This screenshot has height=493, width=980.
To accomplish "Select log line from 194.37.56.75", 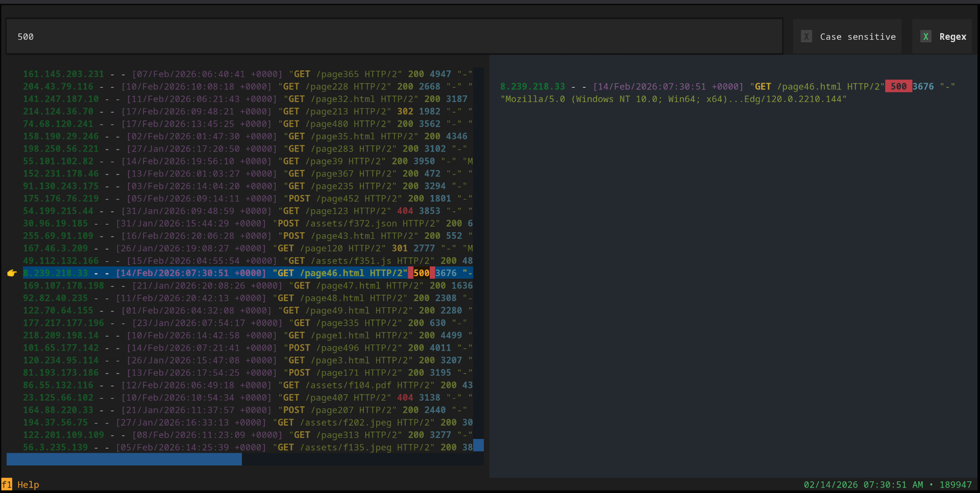I will pos(248,423).
